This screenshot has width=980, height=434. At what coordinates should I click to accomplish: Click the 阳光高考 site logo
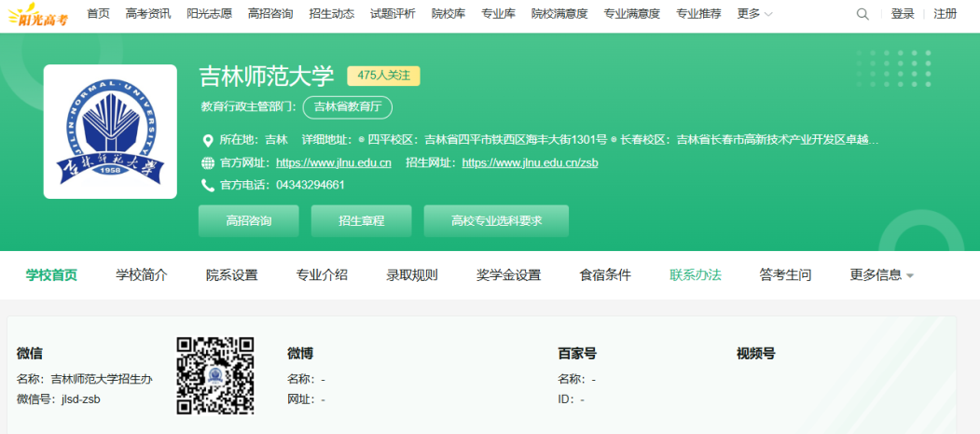coord(38,14)
